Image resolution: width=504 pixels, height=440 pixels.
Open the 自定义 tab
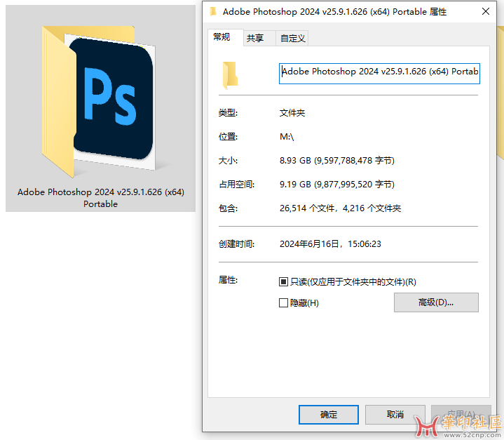292,39
